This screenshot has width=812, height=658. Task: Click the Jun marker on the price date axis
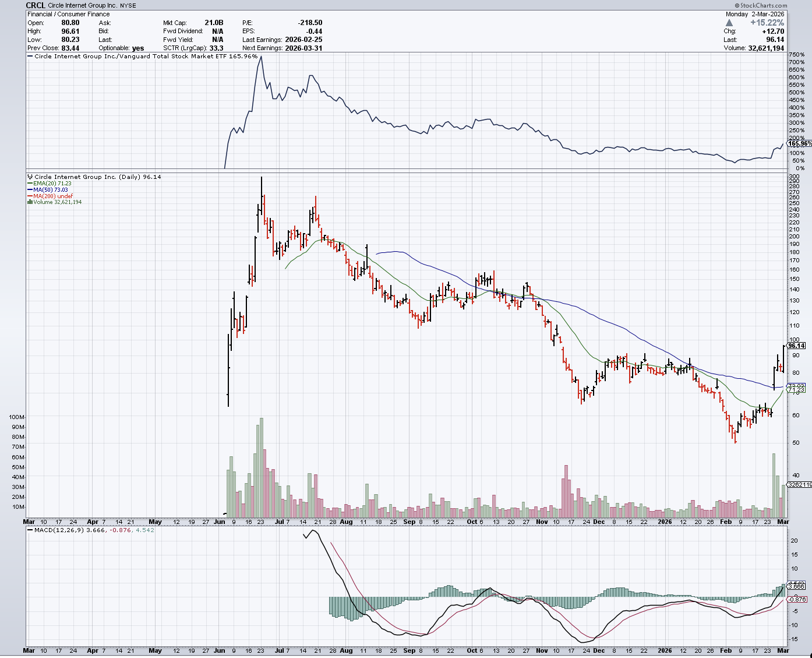tap(219, 522)
